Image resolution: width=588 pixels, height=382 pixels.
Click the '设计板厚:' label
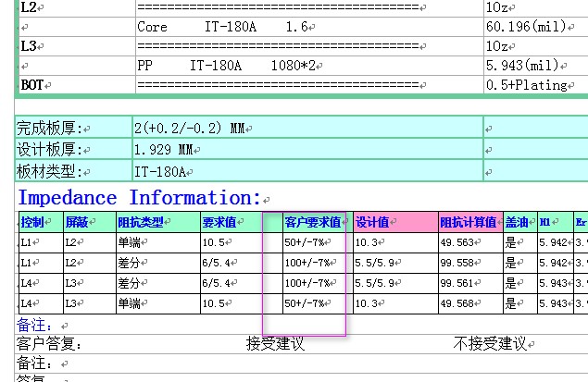pos(49,150)
